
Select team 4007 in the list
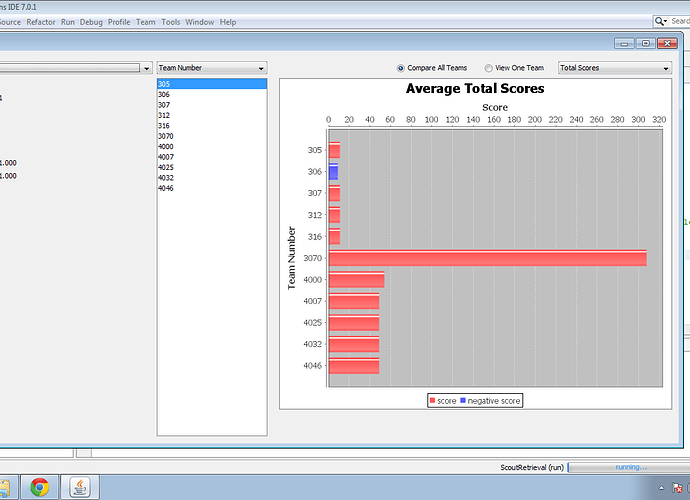pyautogui.click(x=212, y=157)
